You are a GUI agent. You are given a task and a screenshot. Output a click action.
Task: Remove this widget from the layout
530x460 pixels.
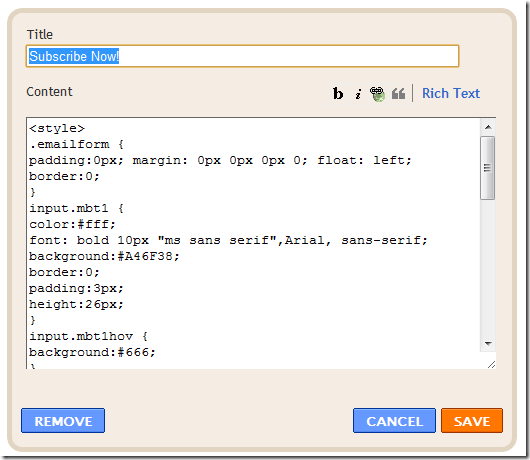[63, 421]
